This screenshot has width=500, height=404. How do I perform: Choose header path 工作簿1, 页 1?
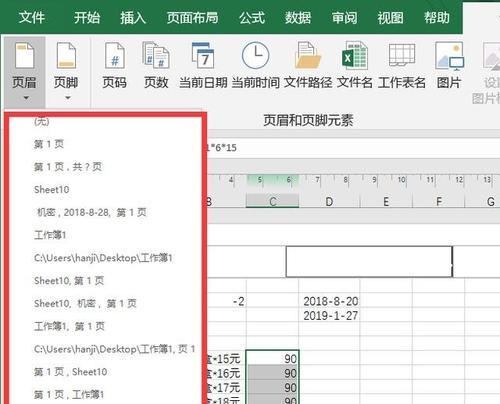(105, 349)
